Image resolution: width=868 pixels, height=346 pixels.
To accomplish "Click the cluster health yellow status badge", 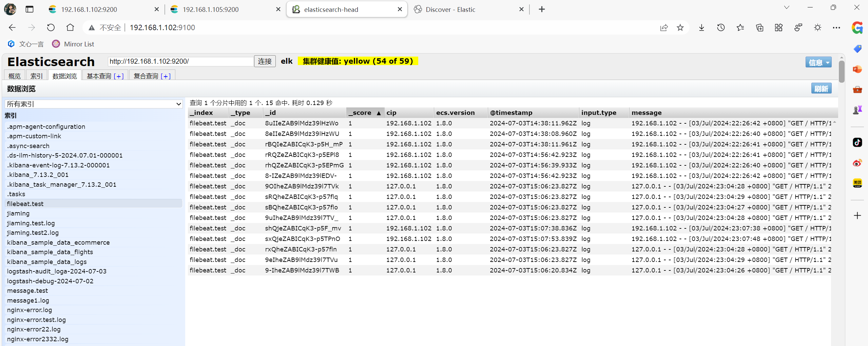I will tap(358, 61).
